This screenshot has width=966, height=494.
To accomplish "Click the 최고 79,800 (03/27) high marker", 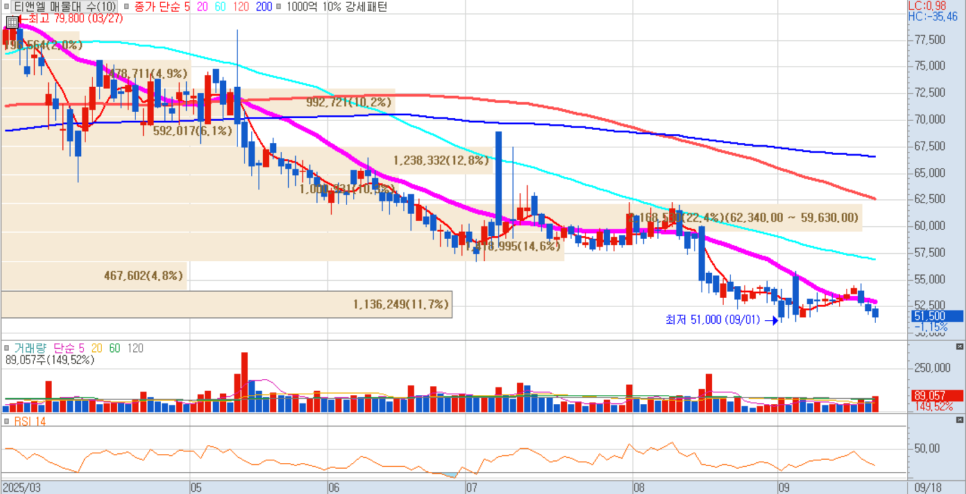I will click(70, 18).
